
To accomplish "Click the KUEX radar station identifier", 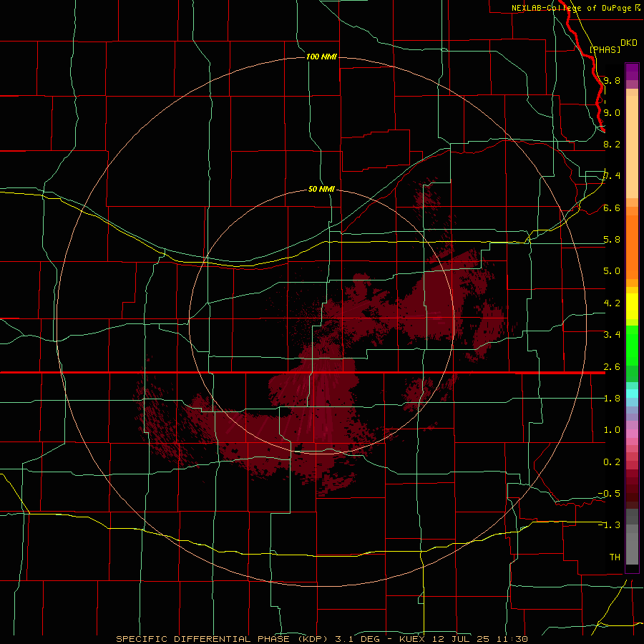I will [x=411, y=639].
